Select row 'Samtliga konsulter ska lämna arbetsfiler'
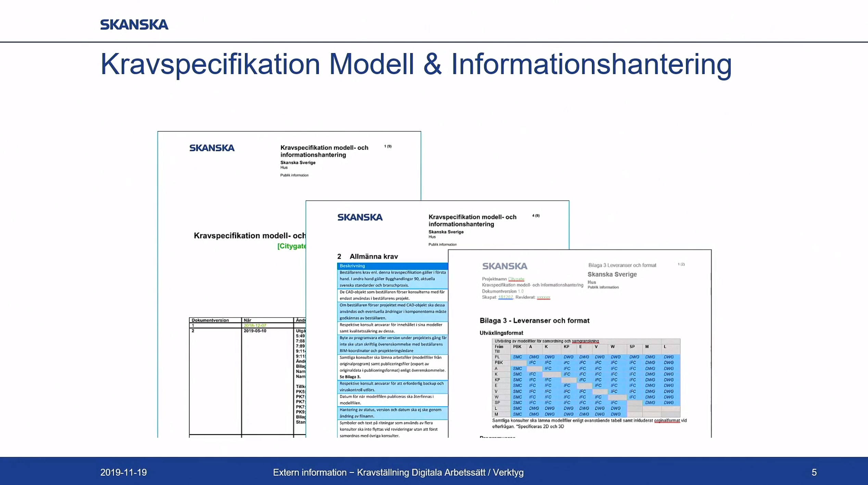The height and width of the screenshot is (485, 868). point(392,367)
